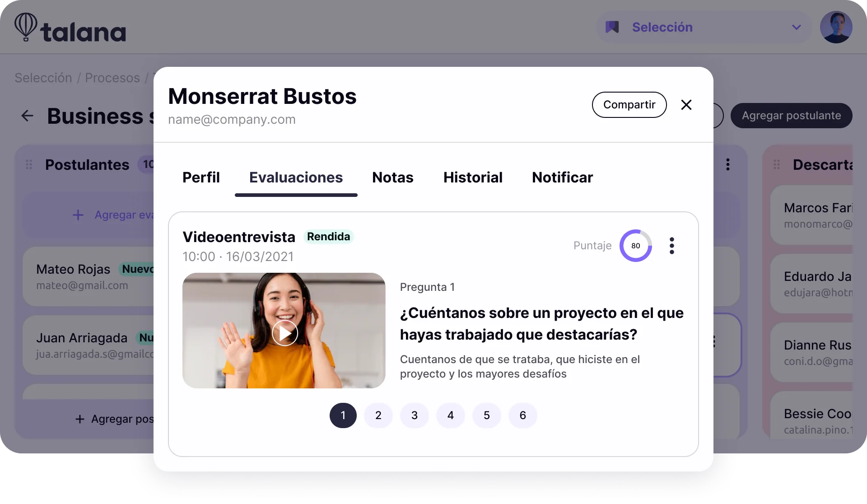Go to the Notificar tab
This screenshot has width=867, height=504.
[562, 177]
